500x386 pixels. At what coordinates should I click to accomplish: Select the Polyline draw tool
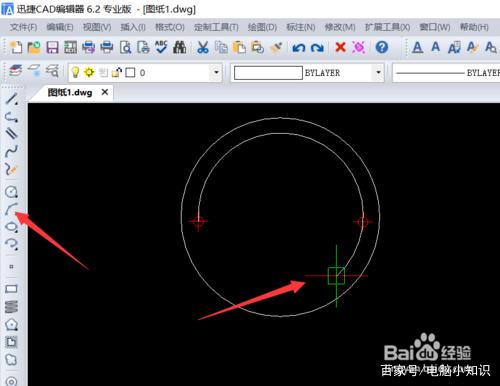tap(12, 117)
